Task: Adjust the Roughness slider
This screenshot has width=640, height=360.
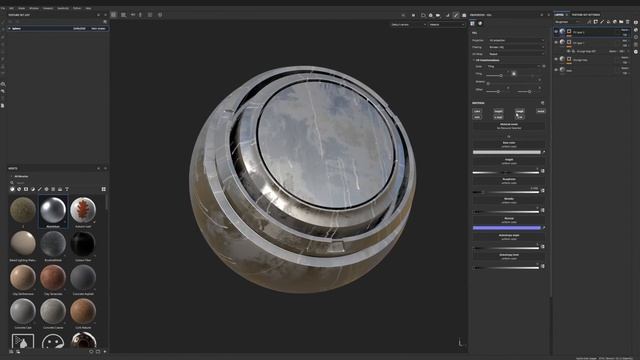Action: click(x=506, y=191)
